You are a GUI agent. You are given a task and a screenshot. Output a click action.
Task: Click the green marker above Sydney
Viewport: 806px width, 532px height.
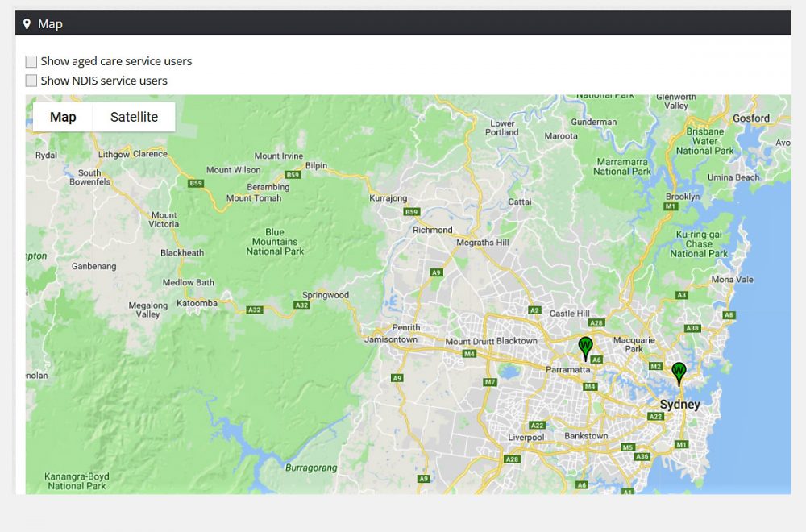click(x=679, y=374)
